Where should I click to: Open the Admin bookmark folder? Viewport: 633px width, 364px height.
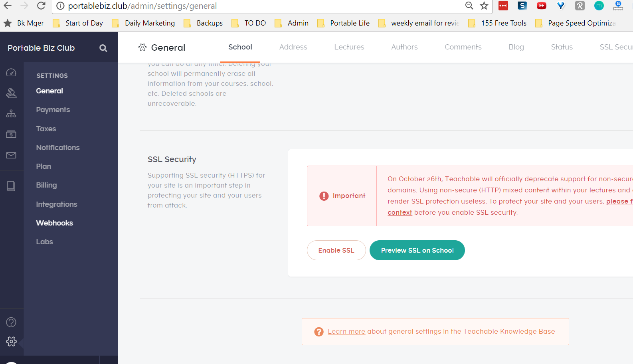(x=292, y=23)
